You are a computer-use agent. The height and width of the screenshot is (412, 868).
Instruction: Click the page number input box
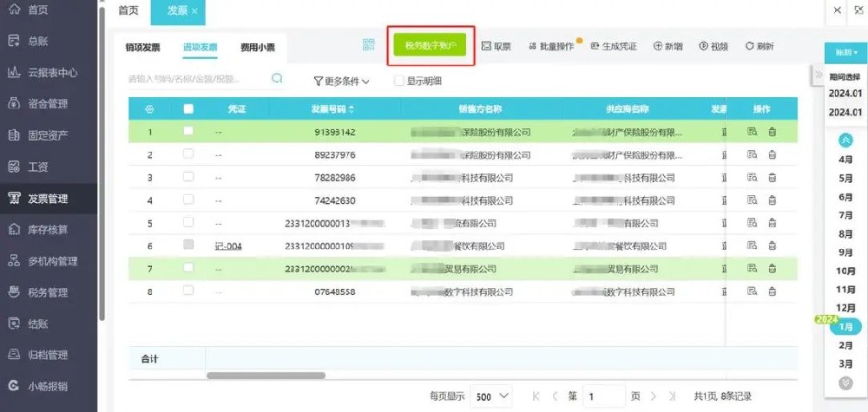604,396
